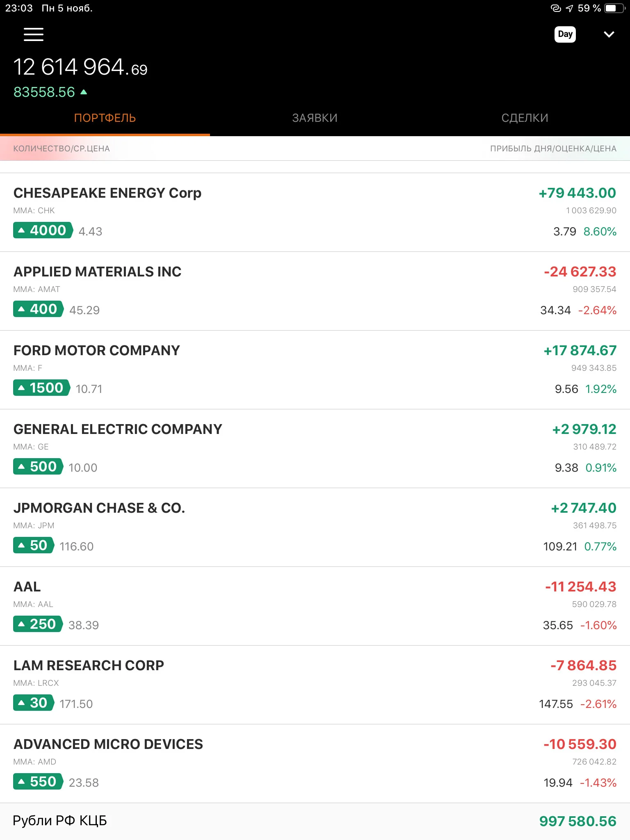Switch to the СДЕЛКИ tab
Screen dimensions: 630x840
[525, 118]
